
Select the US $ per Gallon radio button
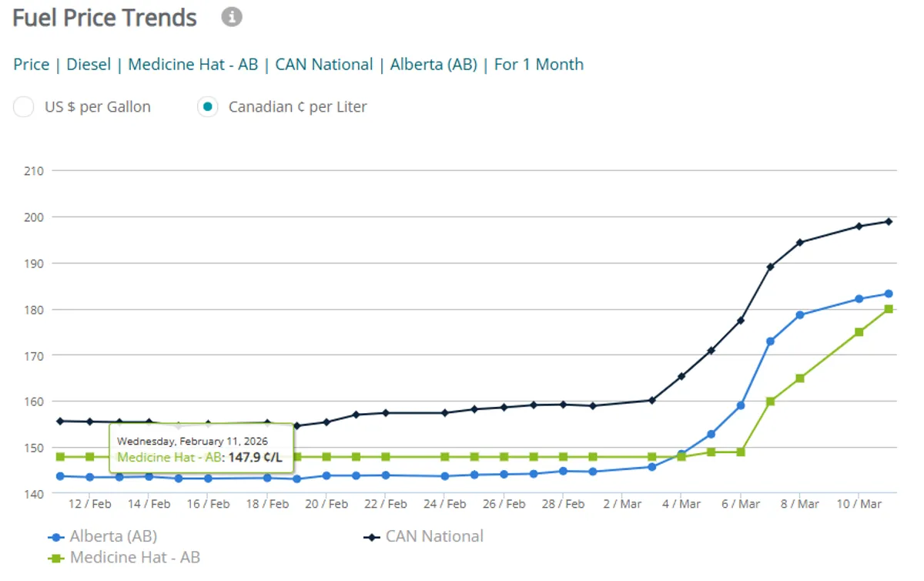24,107
